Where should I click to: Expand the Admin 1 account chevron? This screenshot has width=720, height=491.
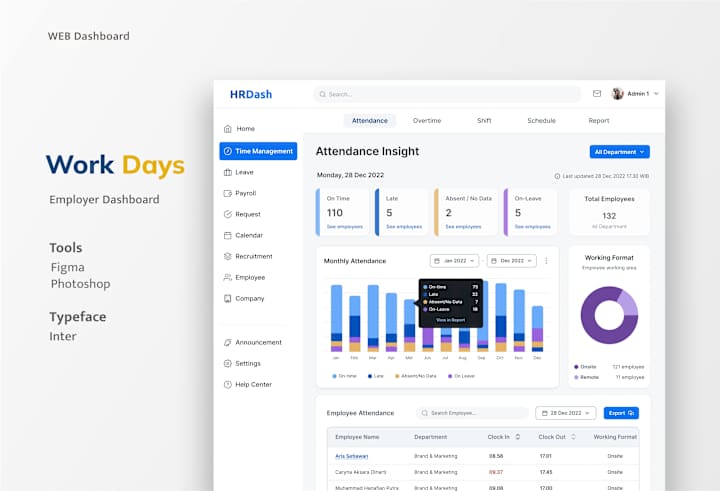pyautogui.click(x=656, y=94)
